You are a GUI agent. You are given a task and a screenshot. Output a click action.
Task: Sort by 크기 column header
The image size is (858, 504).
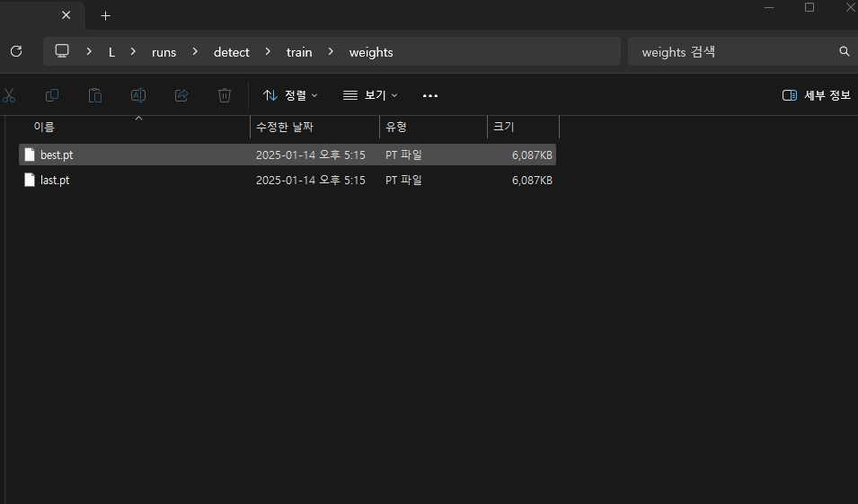click(x=523, y=127)
